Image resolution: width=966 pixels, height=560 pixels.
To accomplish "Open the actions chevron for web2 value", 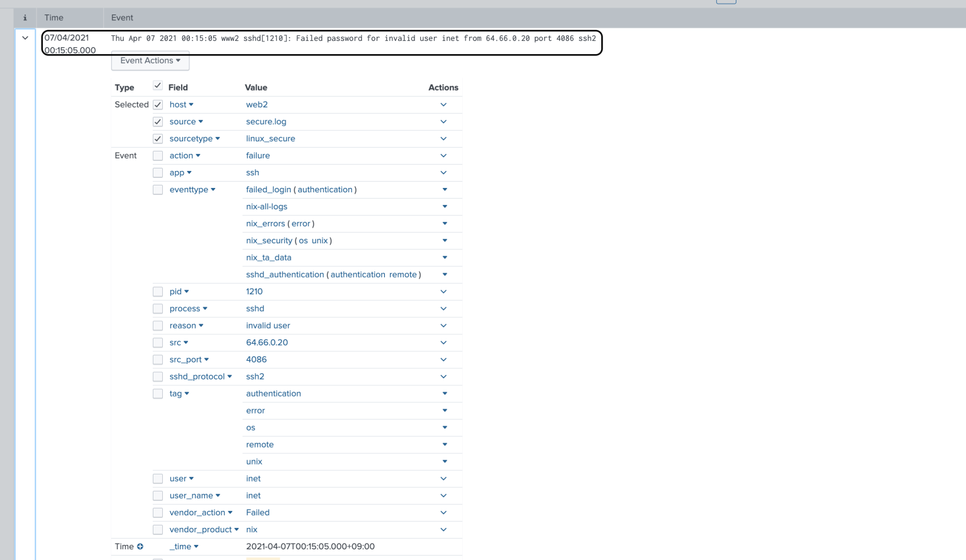I will 443,104.
